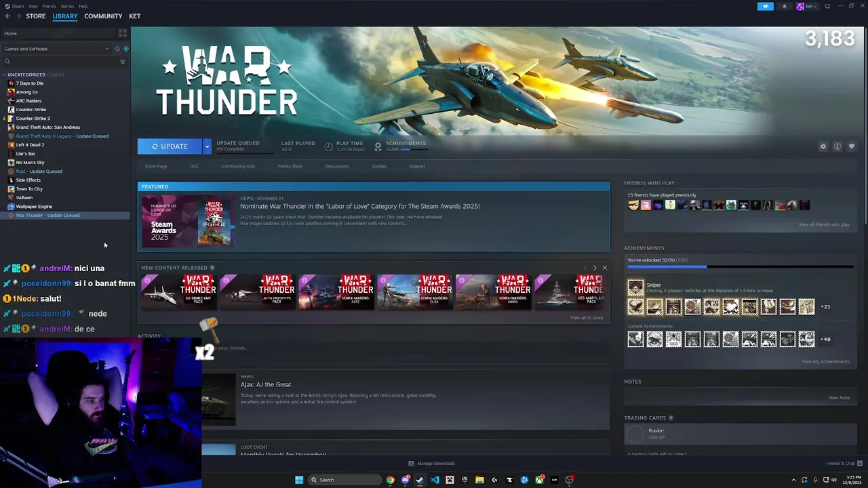Open the Discussions link

pos(337,166)
